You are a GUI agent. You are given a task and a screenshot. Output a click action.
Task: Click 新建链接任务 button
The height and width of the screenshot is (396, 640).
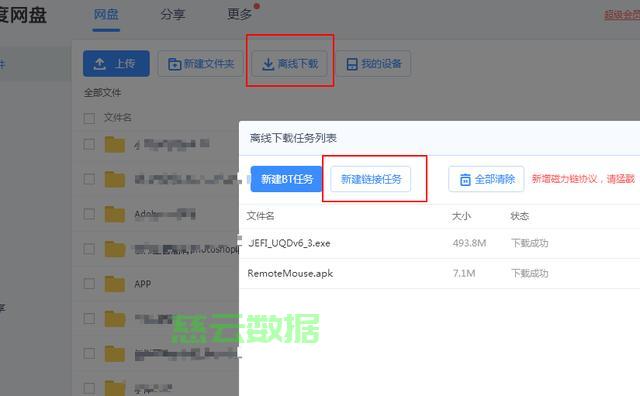tap(371, 179)
